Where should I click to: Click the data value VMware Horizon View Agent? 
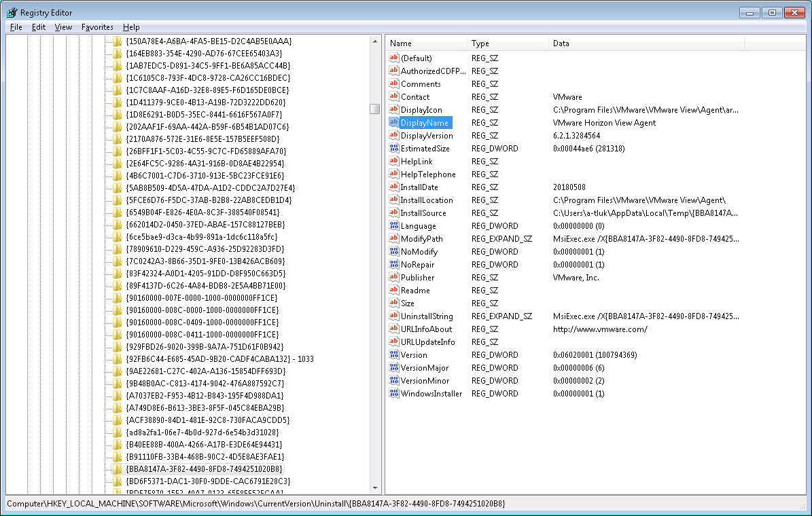click(x=604, y=123)
